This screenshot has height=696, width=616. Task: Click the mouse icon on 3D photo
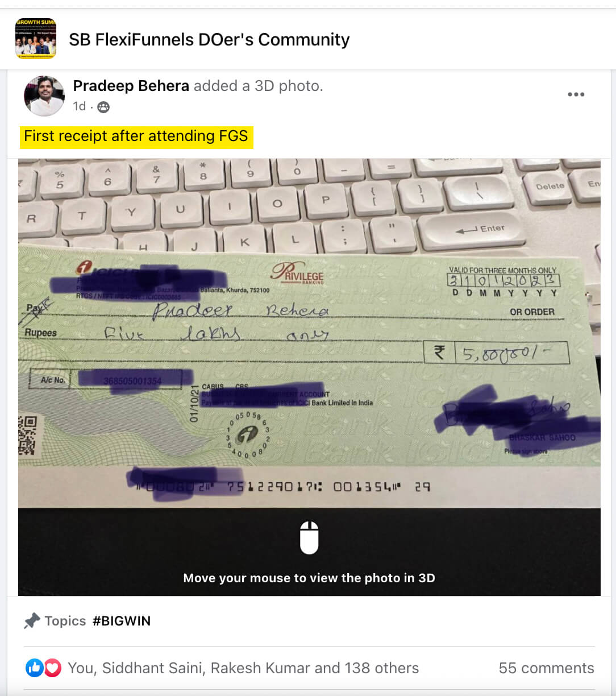pyautogui.click(x=309, y=537)
